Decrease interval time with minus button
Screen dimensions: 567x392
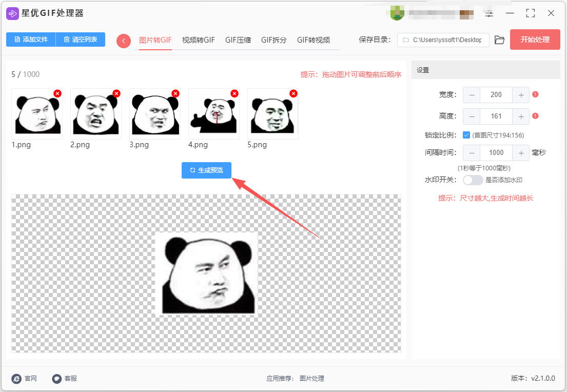(472, 153)
